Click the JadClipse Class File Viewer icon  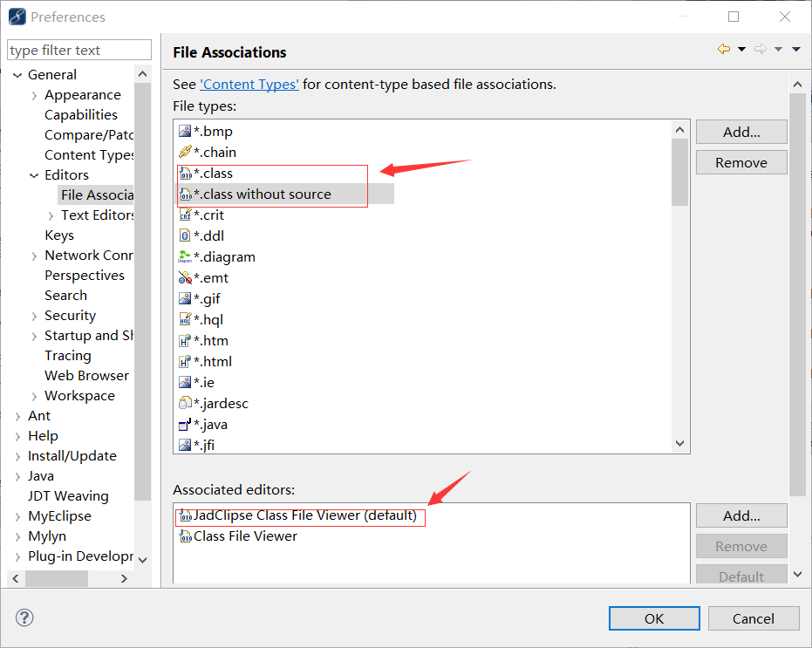pyautogui.click(x=184, y=515)
